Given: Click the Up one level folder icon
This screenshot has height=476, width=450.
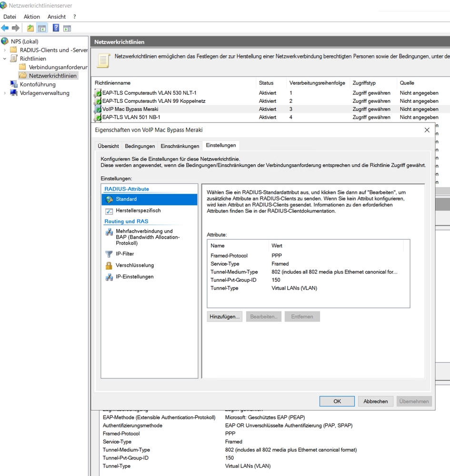Looking at the screenshot, I should 30,29.
